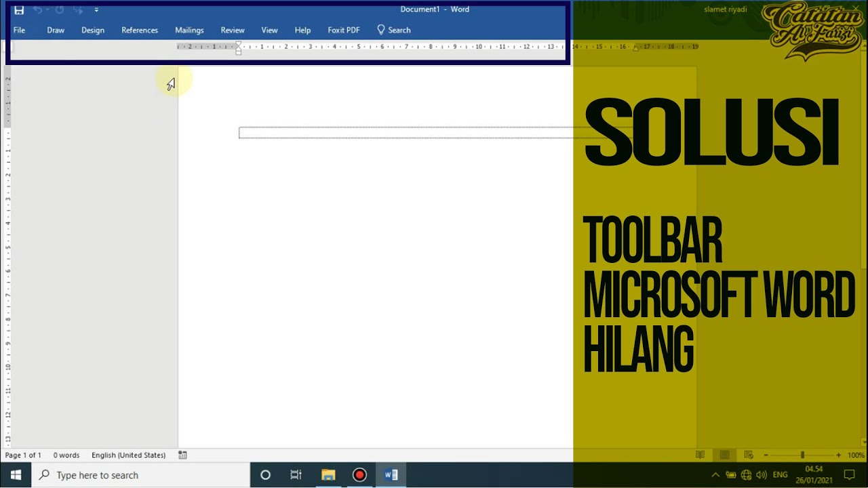This screenshot has width=868, height=488.
Task: Expand hidden system tray icons chevron
Action: tap(715, 475)
